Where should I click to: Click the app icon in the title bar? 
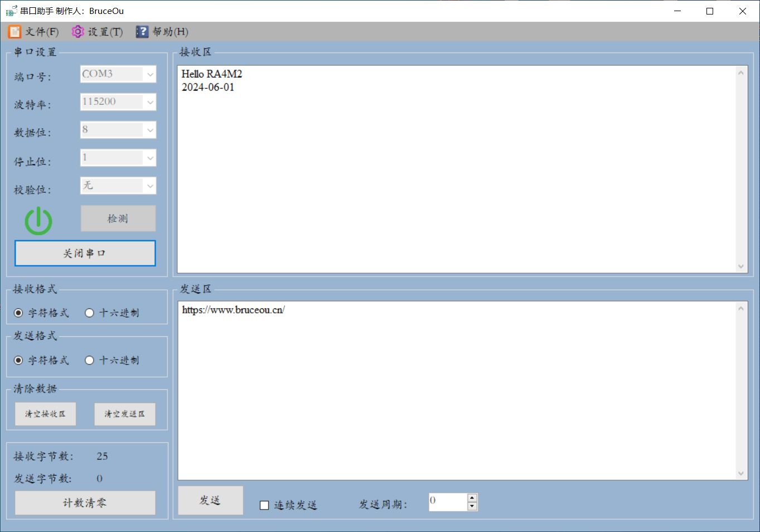coord(11,11)
